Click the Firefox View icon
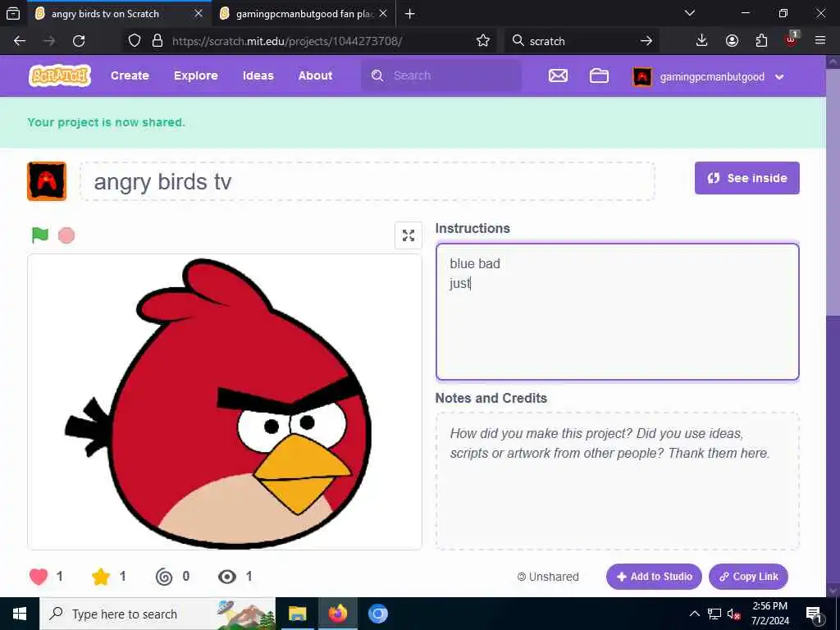Screen dimensions: 840x630 coord(13,14)
